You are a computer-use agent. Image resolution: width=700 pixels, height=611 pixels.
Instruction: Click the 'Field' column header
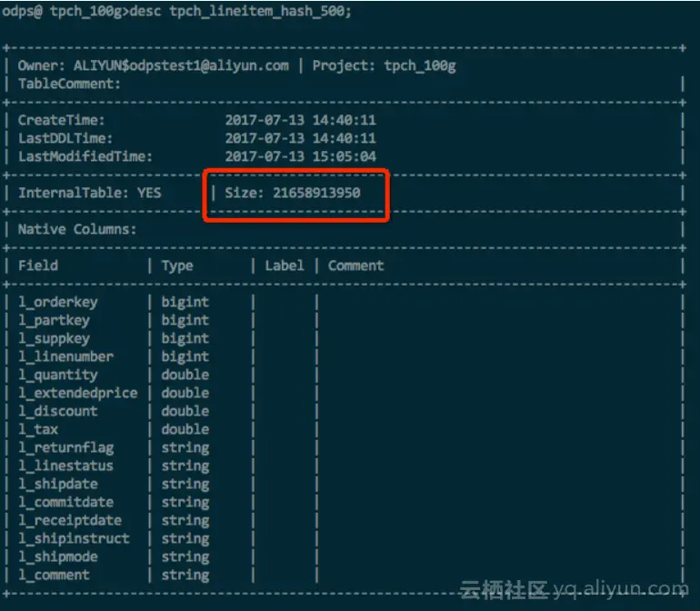click(x=38, y=265)
